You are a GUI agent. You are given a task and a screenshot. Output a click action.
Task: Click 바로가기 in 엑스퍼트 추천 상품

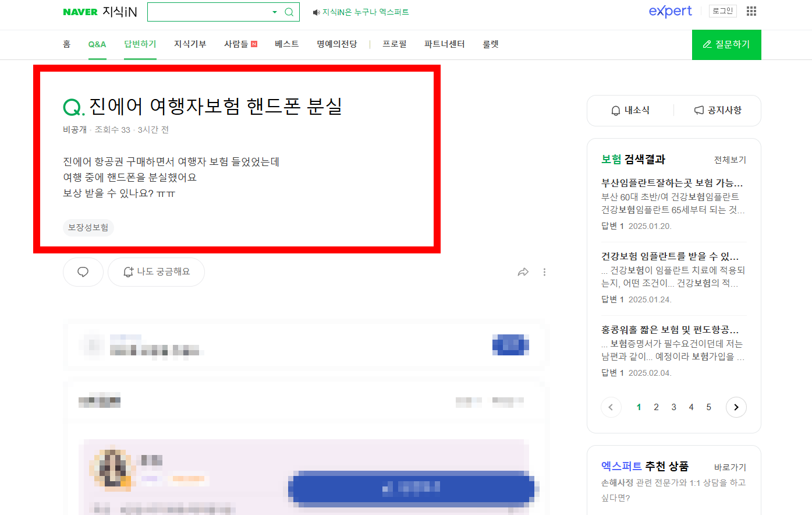coord(730,467)
